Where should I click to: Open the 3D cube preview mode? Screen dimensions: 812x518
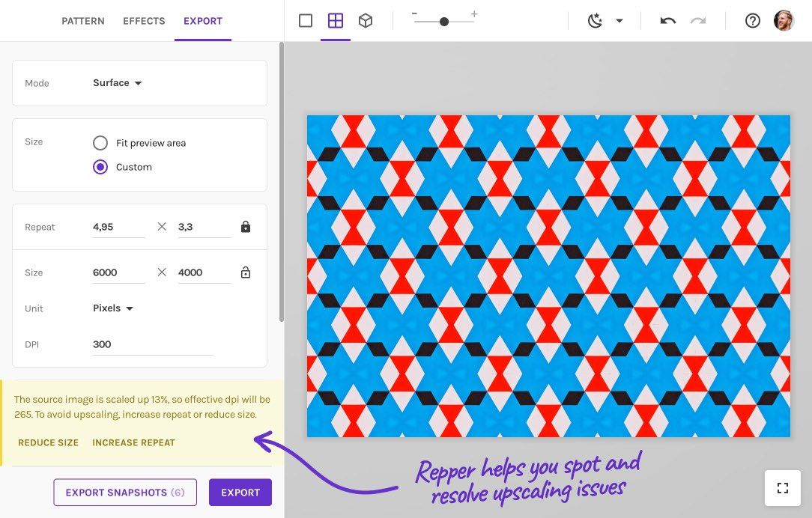366,21
